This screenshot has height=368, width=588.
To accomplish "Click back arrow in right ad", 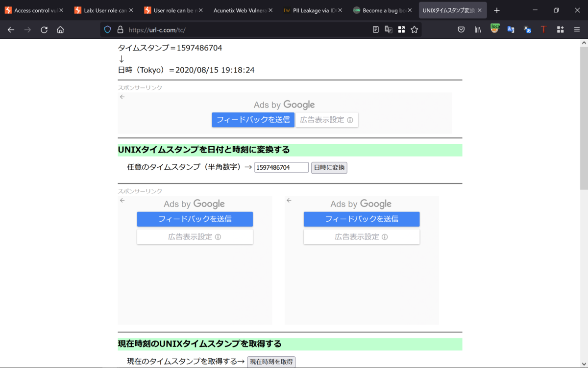I will [x=289, y=200].
